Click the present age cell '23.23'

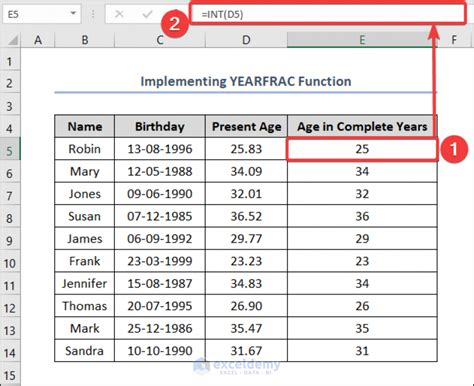(x=246, y=261)
